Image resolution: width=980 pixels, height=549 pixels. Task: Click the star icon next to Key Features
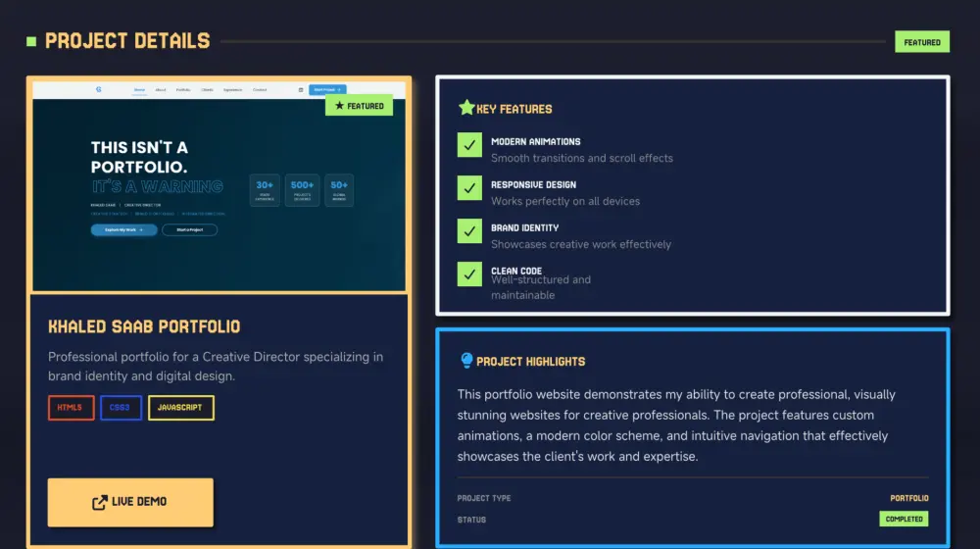point(466,108)
